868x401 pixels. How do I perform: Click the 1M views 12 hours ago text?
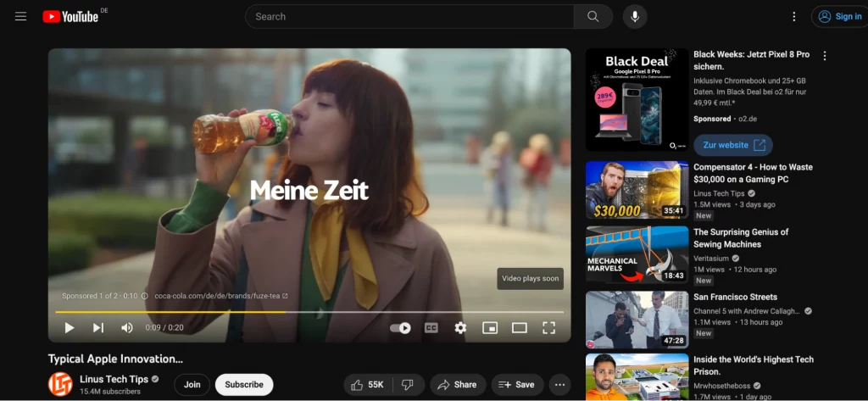735,270
